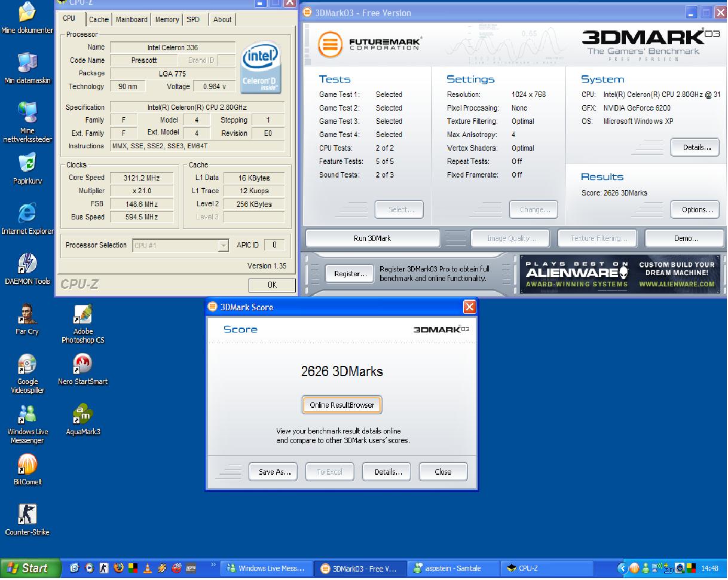The height and width of the screenshot is (580, 728).
Task: Launch the AquaMark3 desktop shortcut
Action: [x=82, y=420]
